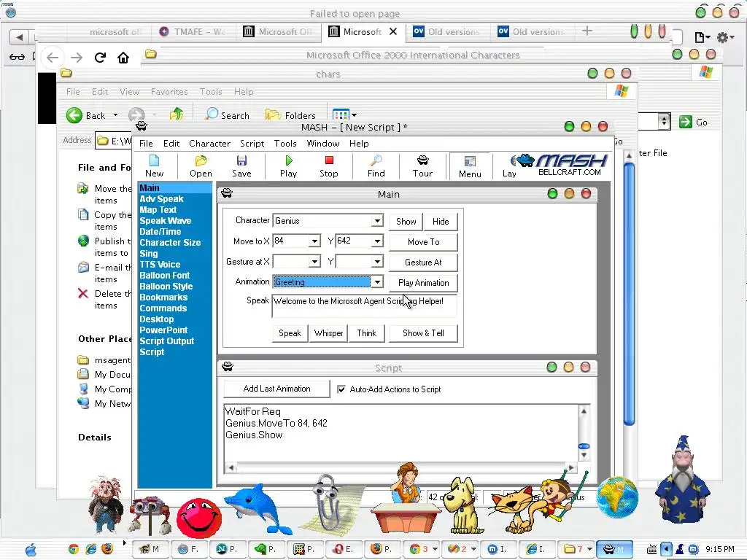The image size is (747, 560).
Task: Halt playback with the red Stop icon
Action: (x=329, y=166)
